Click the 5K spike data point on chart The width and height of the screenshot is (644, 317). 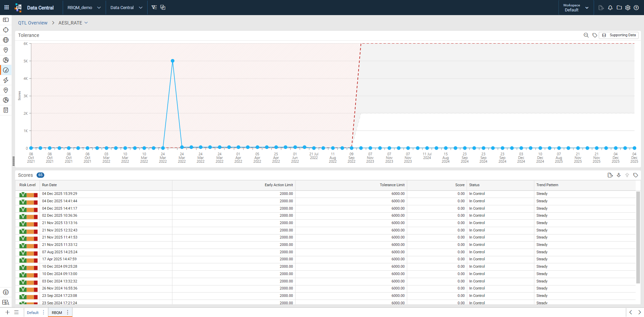172,61
